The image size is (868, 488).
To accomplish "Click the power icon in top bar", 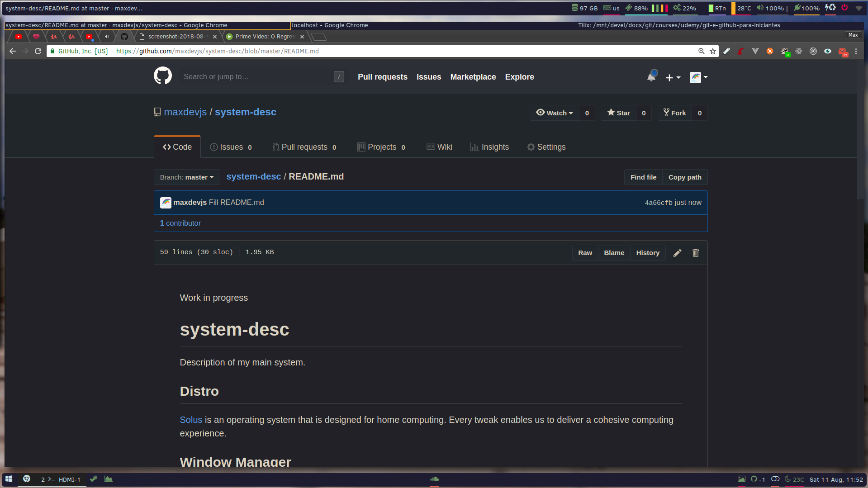I will 844,8.
